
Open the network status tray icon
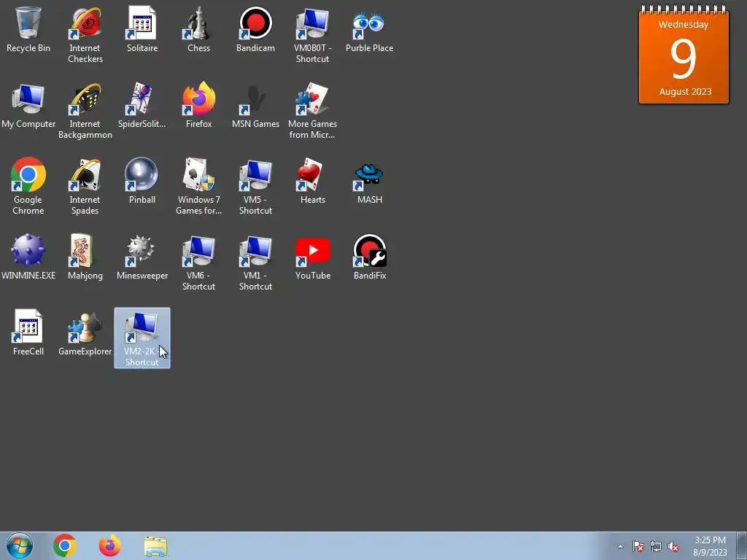click(656, 547)
